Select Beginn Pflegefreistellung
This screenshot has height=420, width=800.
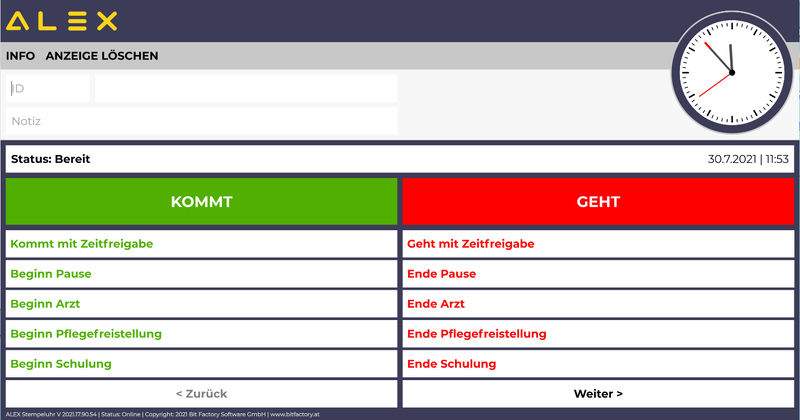click(201, 333)
